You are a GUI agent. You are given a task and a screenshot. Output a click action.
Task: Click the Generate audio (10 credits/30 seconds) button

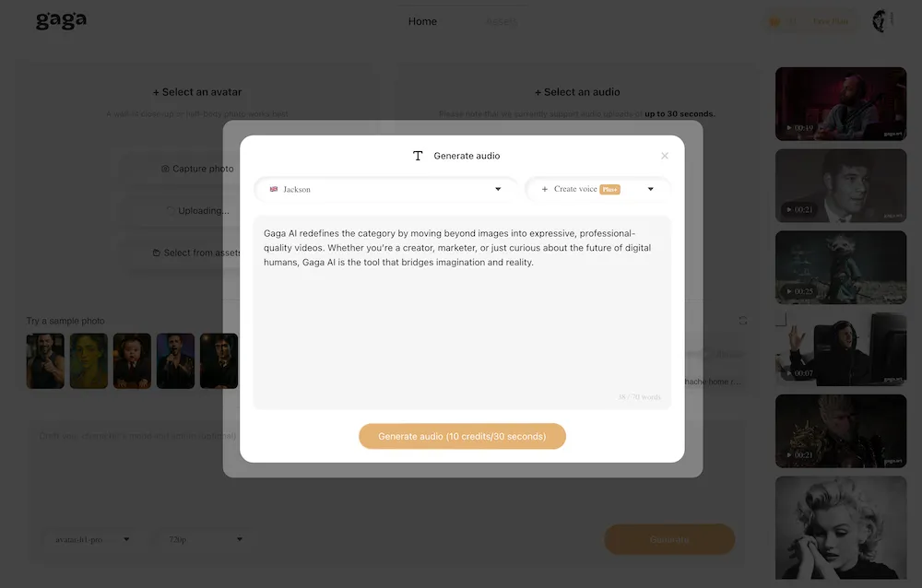click(462, 436)
